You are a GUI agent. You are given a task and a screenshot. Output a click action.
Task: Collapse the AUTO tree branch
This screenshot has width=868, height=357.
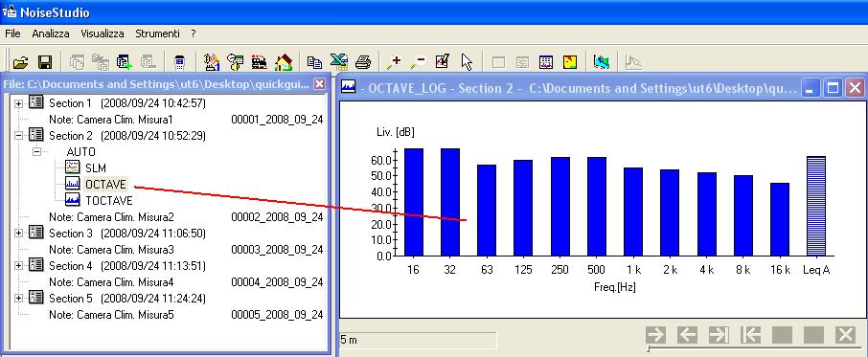[36, 151]
